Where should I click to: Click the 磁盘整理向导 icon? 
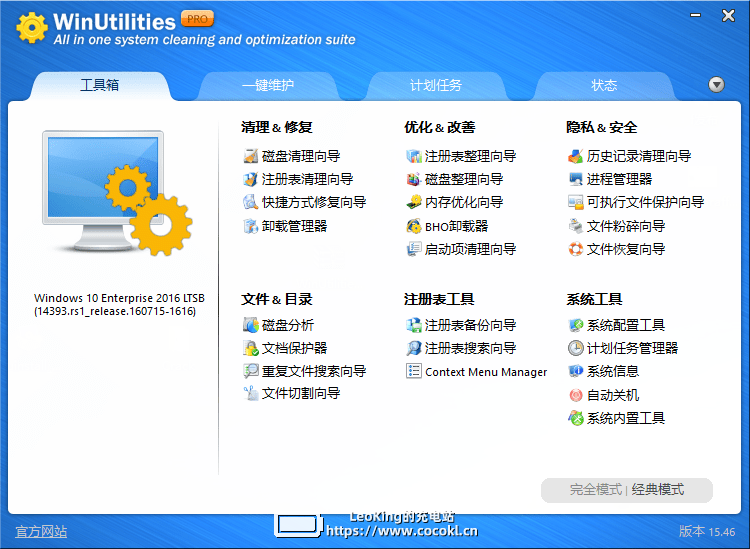[414, 179]
